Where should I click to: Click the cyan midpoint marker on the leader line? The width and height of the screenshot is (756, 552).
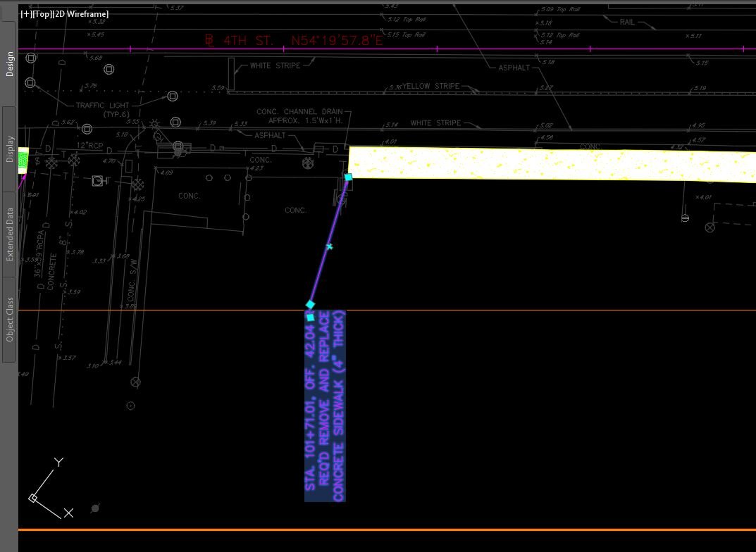pyautogui.click(x=329, y=246)
